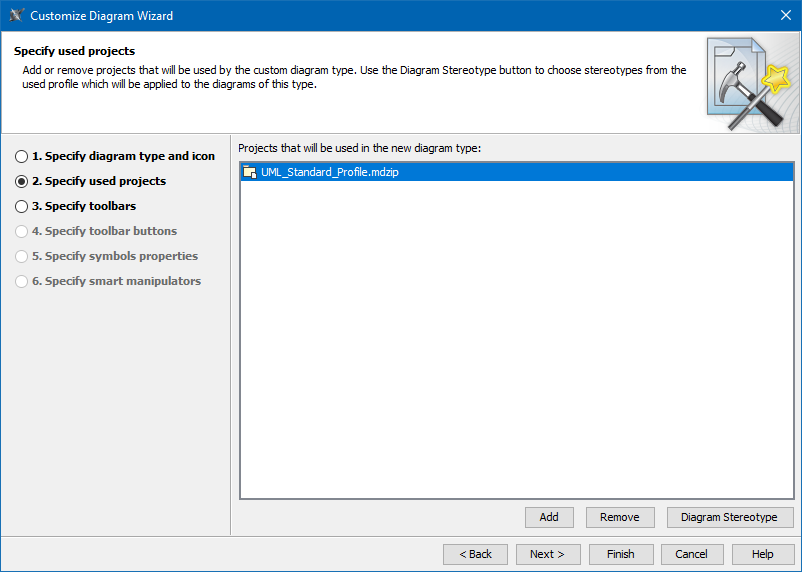Image resolution: width=802 pixels, height=572 pixels.
Task: Open Help for this wizard
Action: tap(762, 554)
